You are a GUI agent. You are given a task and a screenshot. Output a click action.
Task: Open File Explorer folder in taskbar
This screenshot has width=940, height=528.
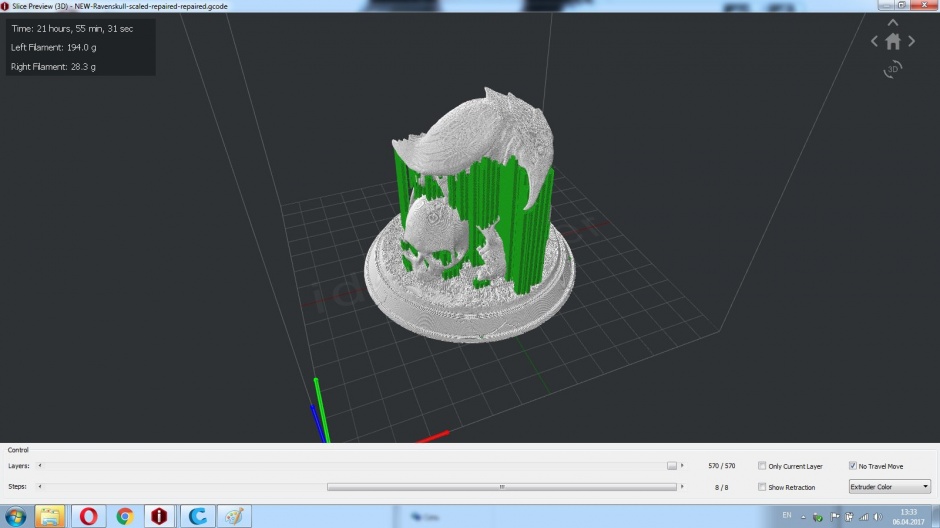tap(50, 516)
